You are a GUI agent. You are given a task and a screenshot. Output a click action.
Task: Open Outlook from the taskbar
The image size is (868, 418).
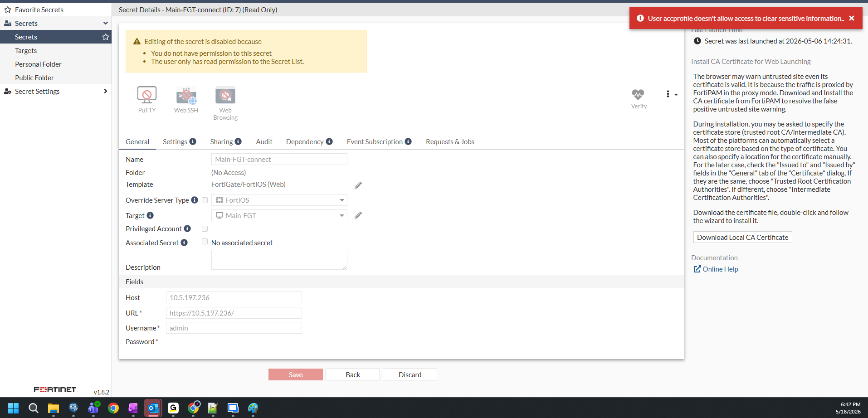[153, 408]
